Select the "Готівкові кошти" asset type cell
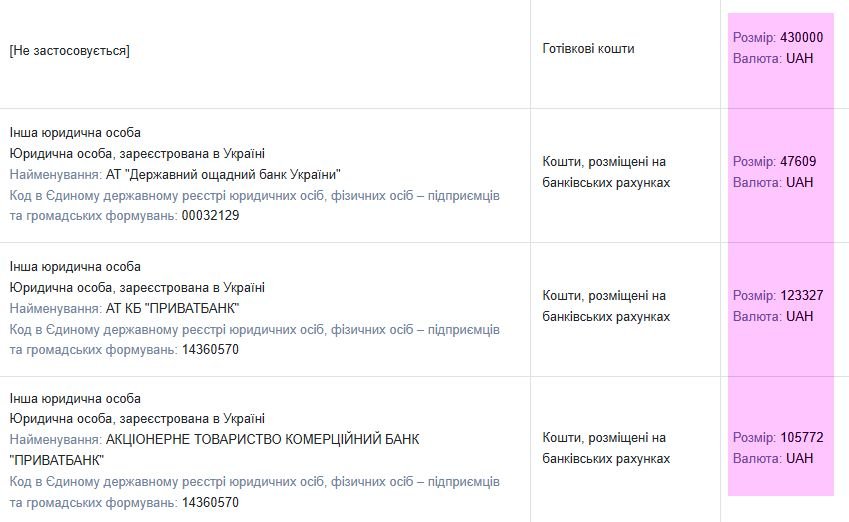 589,49
